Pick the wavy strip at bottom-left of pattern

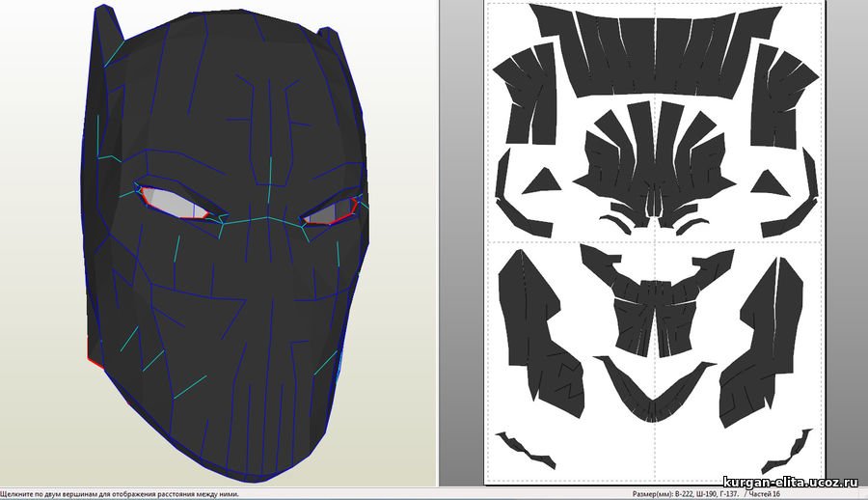526,450
